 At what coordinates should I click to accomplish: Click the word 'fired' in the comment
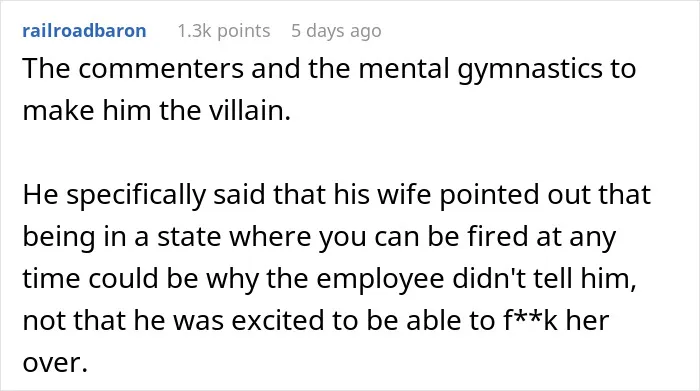(498, 237)
